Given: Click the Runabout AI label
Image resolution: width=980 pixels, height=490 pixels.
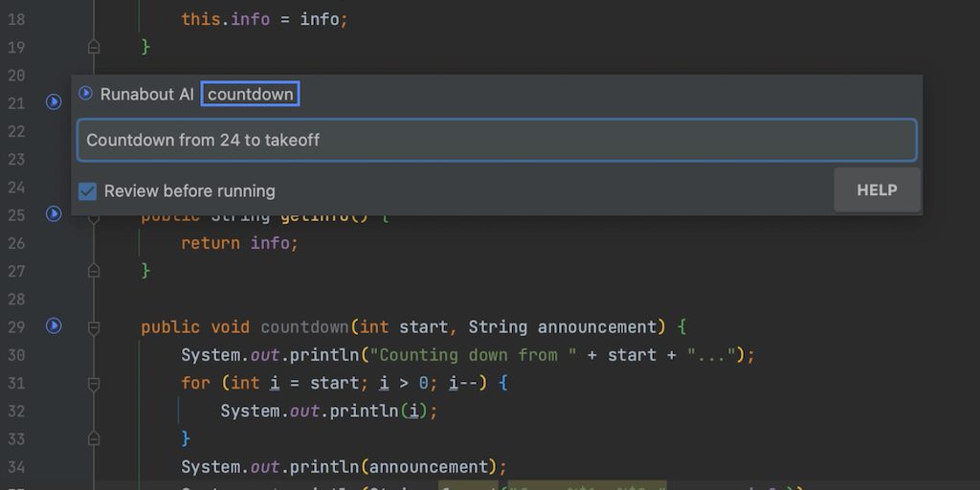Looking at the screenshot, I should (146, 94).
